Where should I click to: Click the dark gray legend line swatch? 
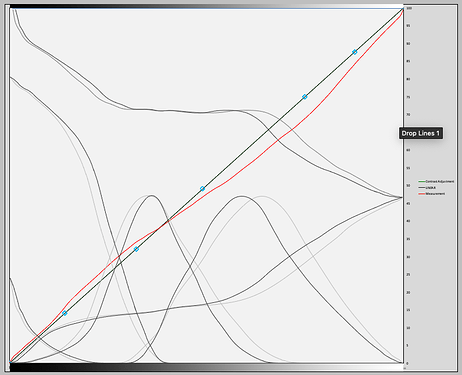(422, 188)
